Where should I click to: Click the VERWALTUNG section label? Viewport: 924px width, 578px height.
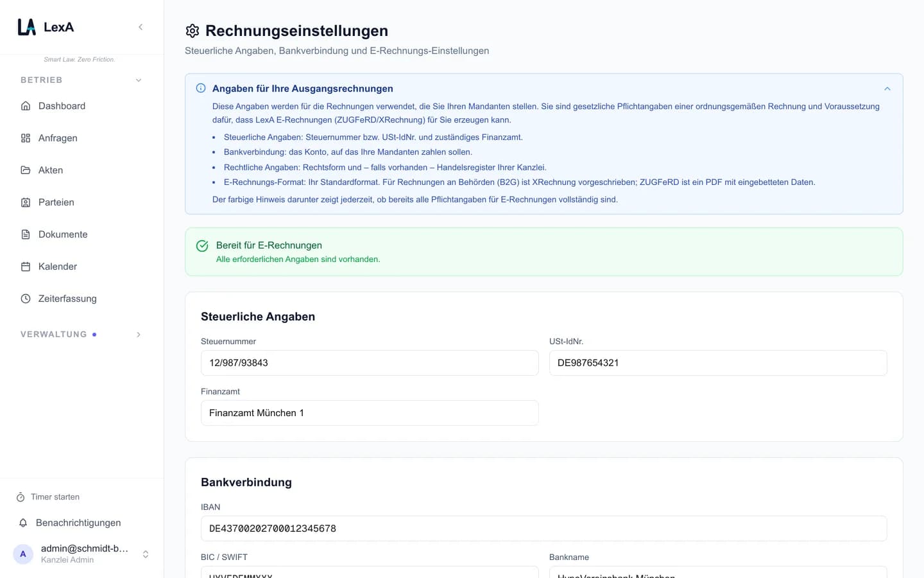[54, 335]
